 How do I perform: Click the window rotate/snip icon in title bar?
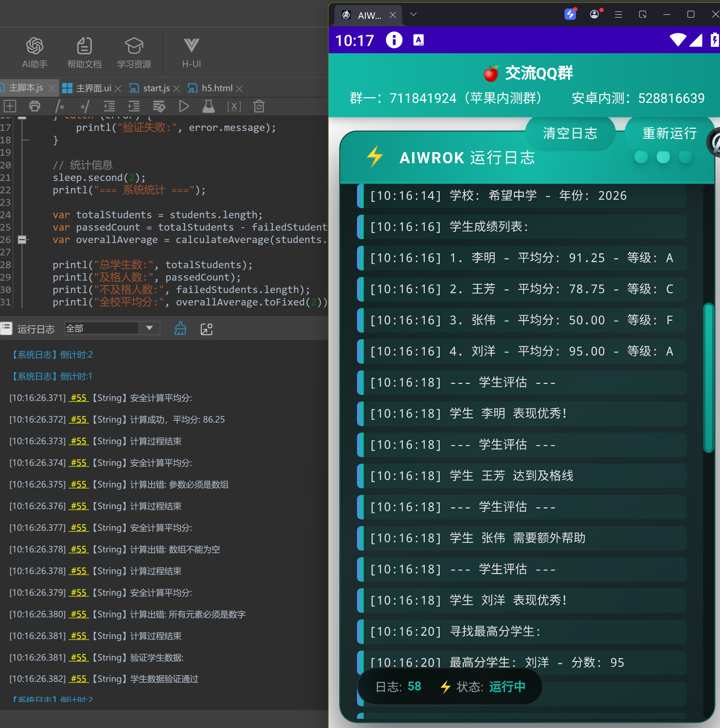click(643, 14)
